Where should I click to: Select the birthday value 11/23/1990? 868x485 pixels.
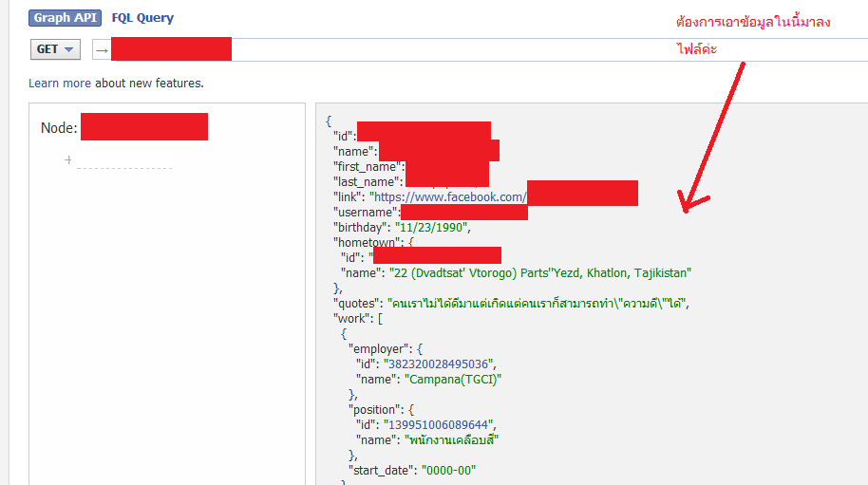point(431,227)
